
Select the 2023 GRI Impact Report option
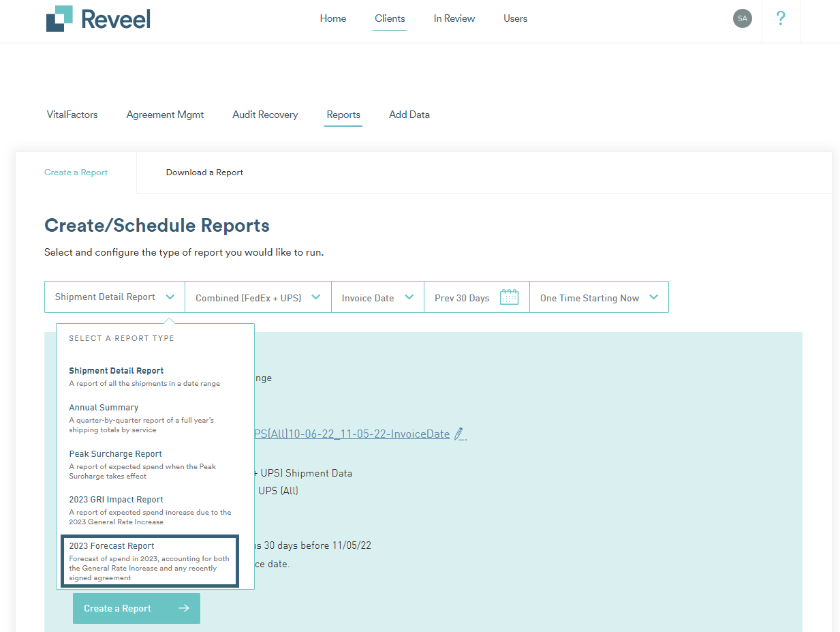(x=116, y=499)
